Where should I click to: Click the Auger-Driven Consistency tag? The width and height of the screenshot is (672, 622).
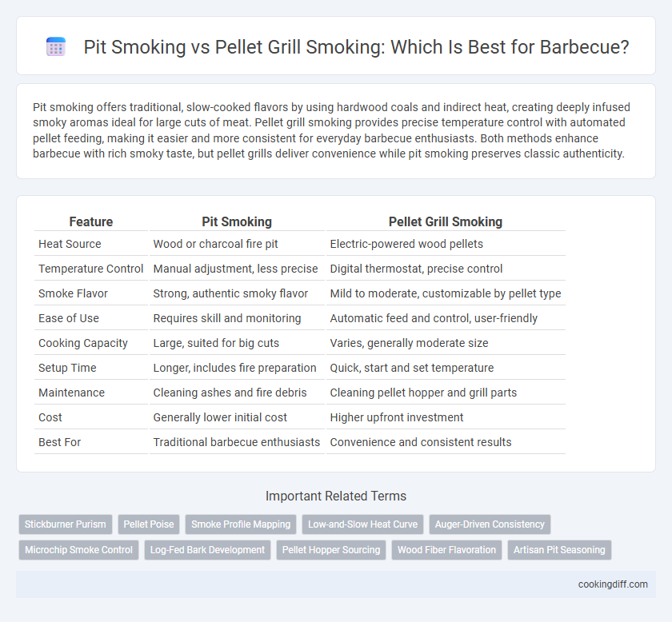pyautogui.click(x=490, y=524)
